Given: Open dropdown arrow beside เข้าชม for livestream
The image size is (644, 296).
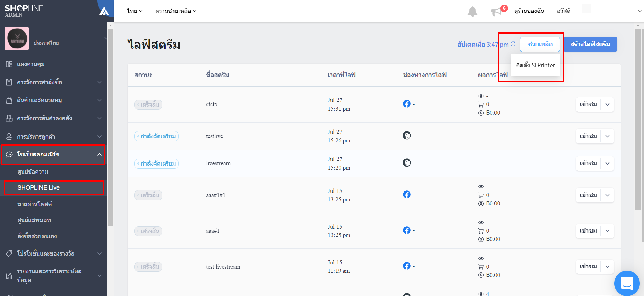Looking at the screenshot, I should coord(607,163).
